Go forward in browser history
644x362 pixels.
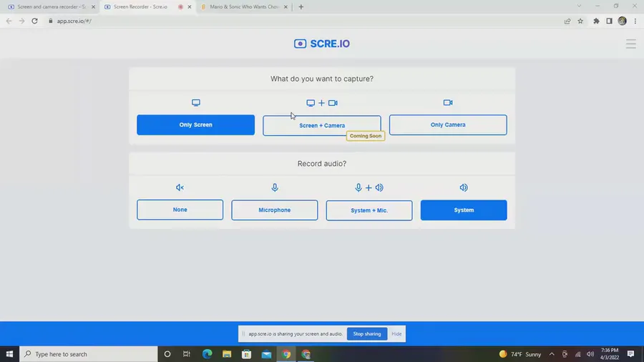click(x=21, y=21)
